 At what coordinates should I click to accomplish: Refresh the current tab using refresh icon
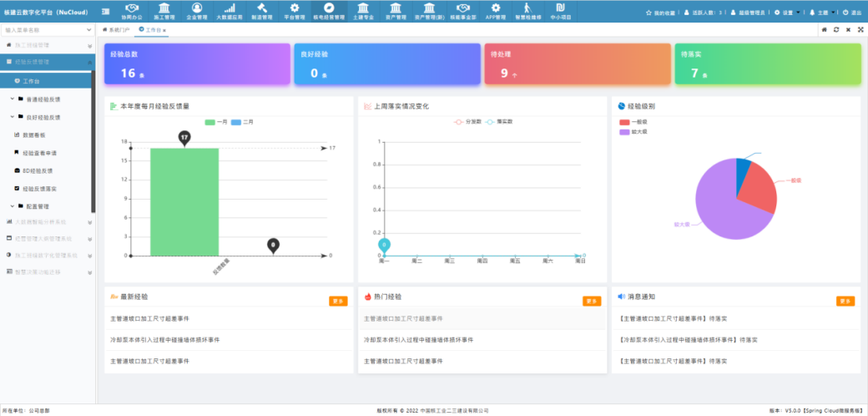point(835,29)
